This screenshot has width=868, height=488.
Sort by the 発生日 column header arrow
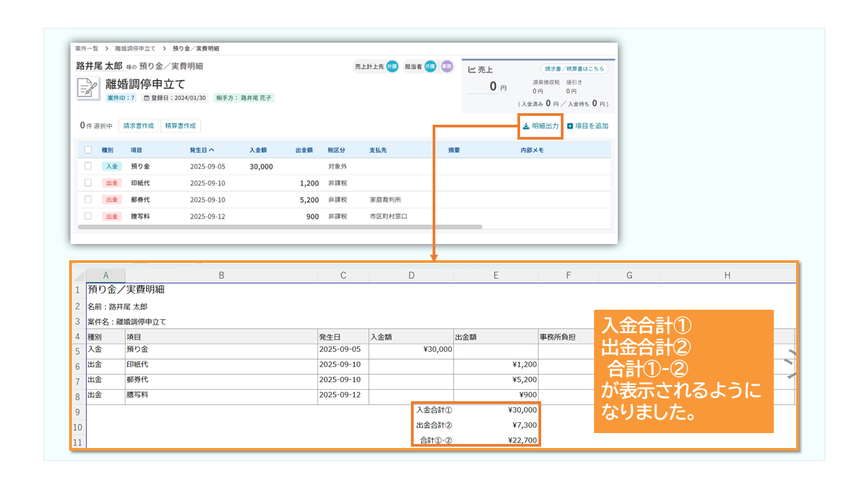point(212,150)
